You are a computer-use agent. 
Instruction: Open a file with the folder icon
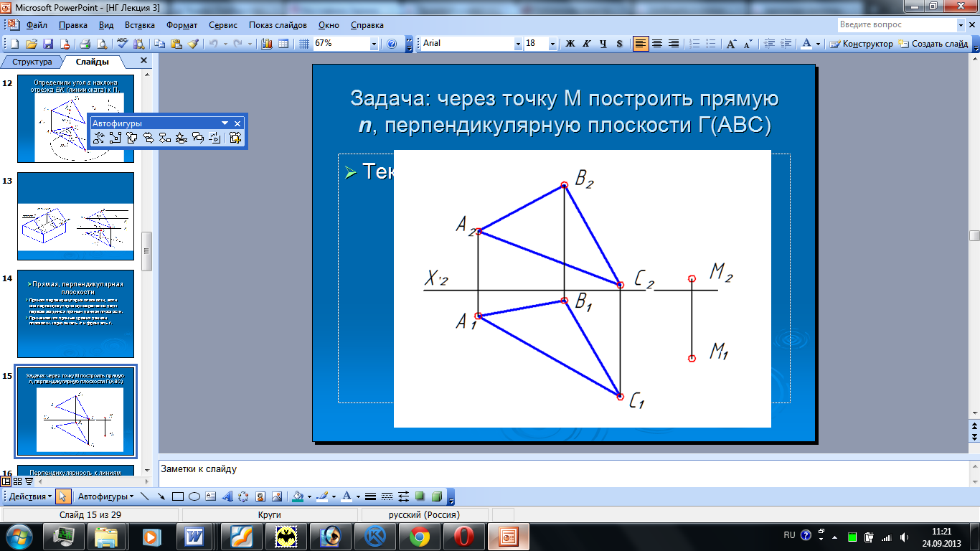(32, 44)
